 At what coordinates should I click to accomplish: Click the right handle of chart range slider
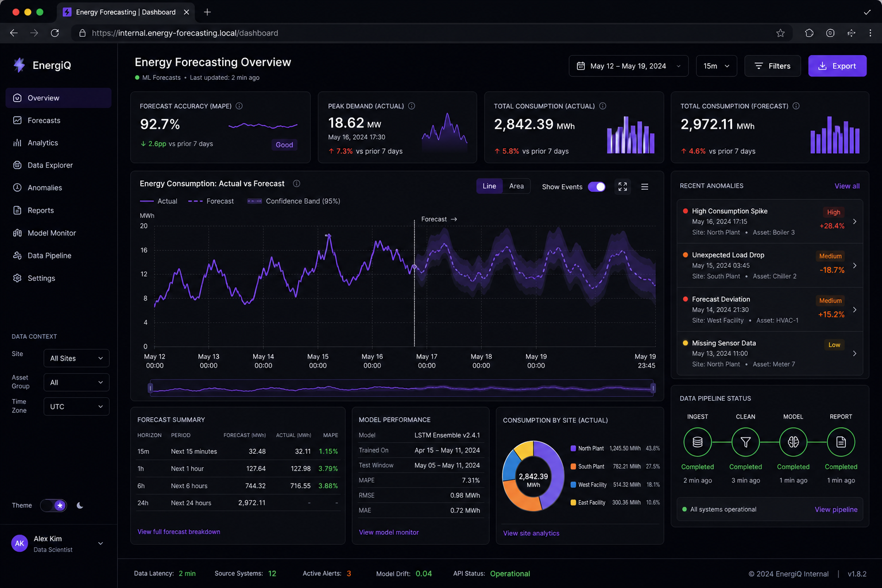pos(653,389)
